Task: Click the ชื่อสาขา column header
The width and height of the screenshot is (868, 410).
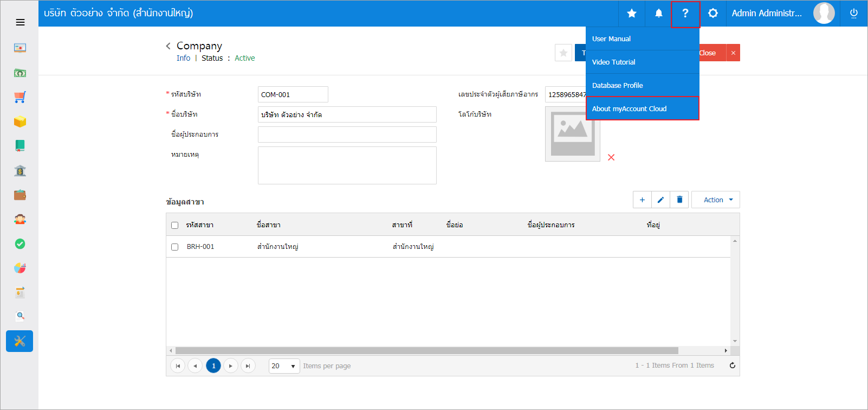Action: pos(269,225)
